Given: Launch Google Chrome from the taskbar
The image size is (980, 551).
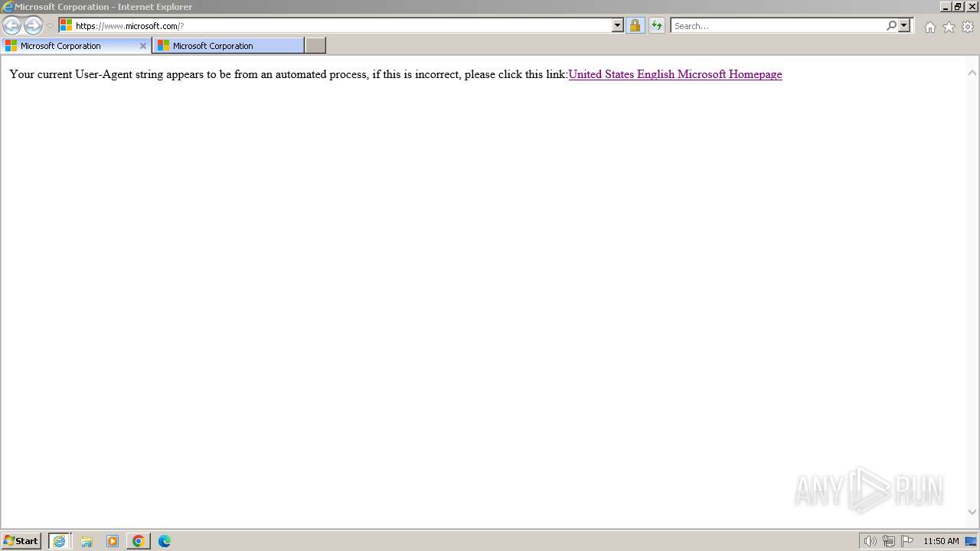Looking at the screenshot, I should click(139, 541).
